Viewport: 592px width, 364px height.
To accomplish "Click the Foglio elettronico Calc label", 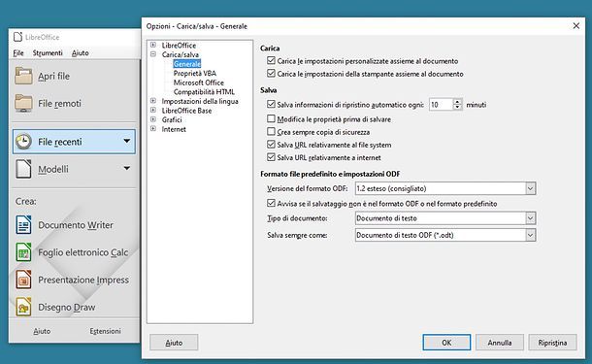I will (83, 252).
